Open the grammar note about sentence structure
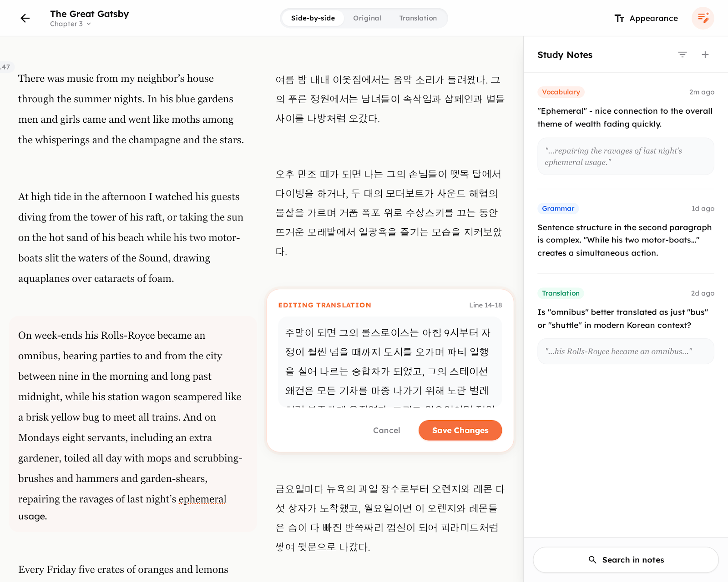This screenshot has height=582, width=728. click(625, 240)
